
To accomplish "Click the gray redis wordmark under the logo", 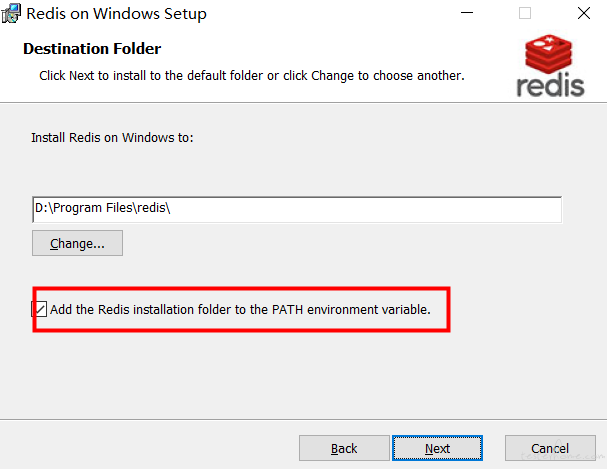I will click(x=550, y=85).
